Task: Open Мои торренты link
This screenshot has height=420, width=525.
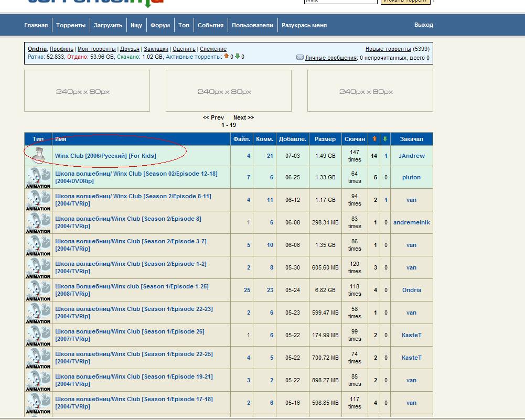Action: 97,49
